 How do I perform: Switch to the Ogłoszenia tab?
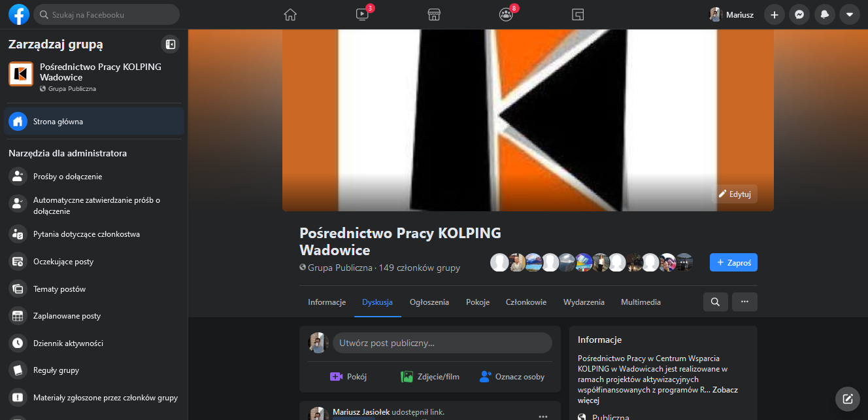429,302
